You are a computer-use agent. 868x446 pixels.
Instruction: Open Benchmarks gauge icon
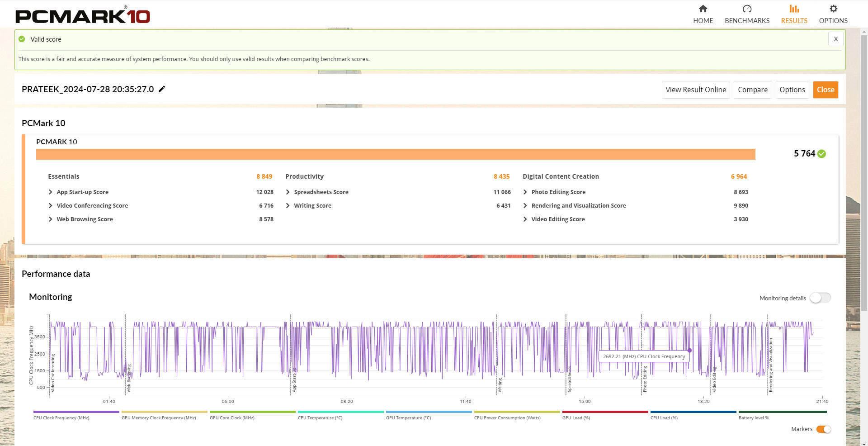pos(747,9)
